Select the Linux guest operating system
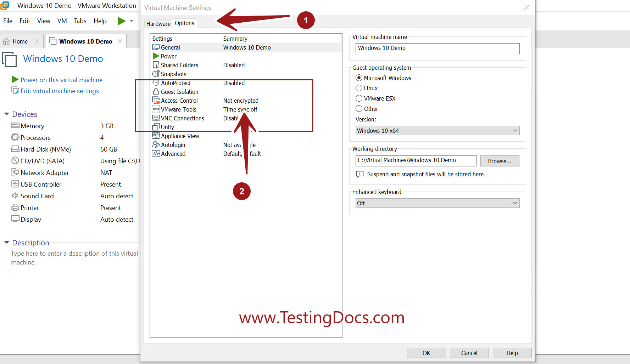 [x=359, y=88]
